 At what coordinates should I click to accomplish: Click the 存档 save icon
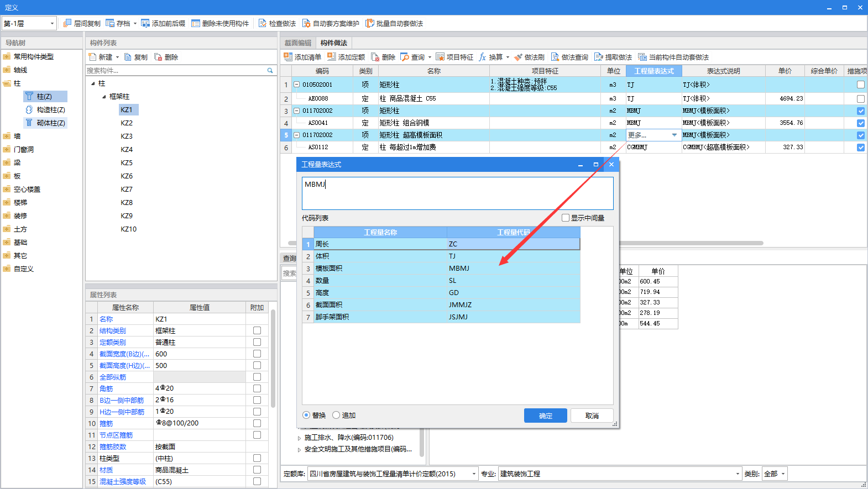click(x=110, y=23)
